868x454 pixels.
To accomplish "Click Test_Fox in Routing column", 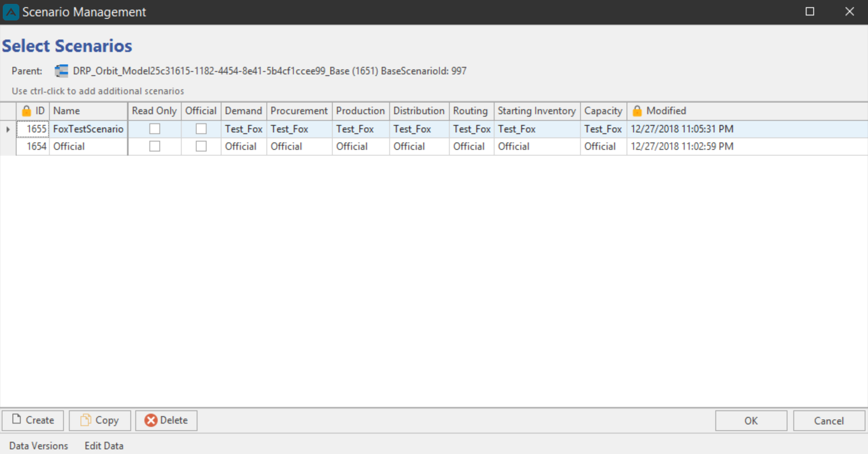I will point(471,129).
